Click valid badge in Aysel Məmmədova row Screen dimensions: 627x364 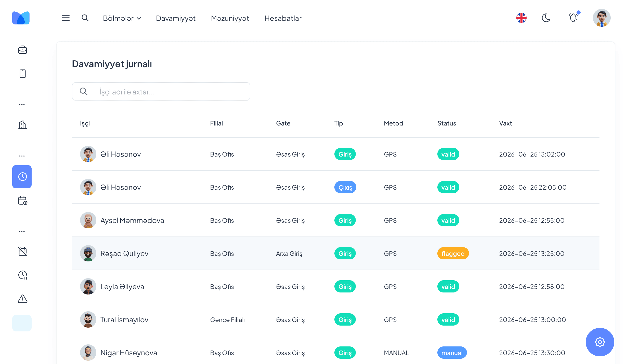448,220
